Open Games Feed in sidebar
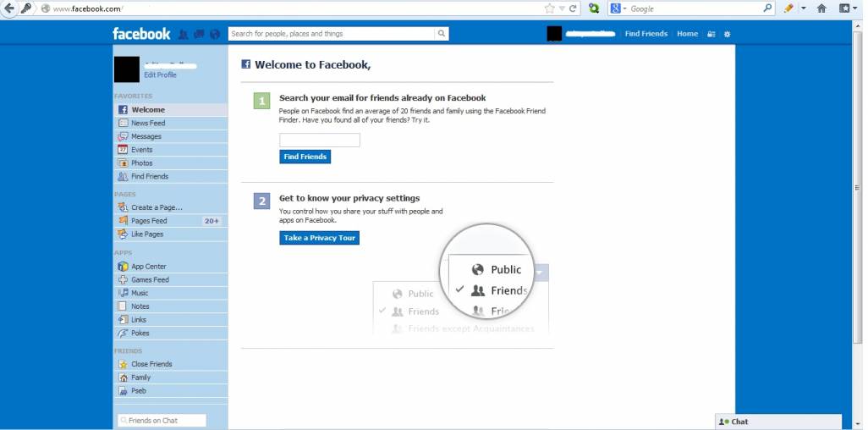The height and width of the screenshot is (430, 868). [171, 280]
